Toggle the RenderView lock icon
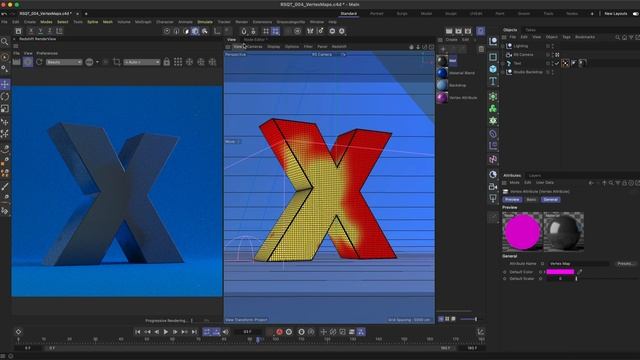This screenshot has width=640, height=360. coord(167,62)
